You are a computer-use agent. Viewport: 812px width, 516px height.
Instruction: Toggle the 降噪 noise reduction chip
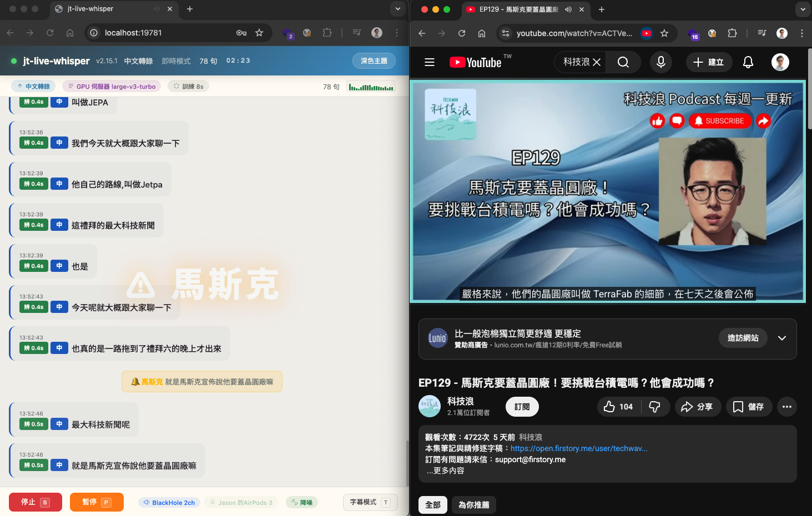pos(302,502)
